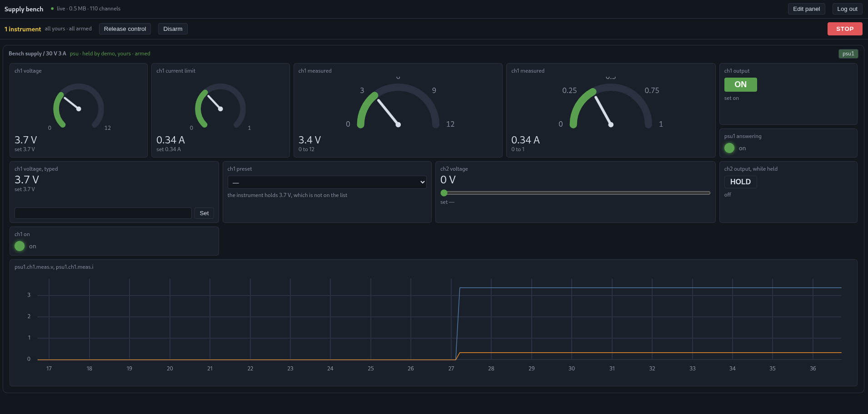Image resolution: width=868 pixels, height=414 pixels.
Task: Click the 'Supply bench' title
Action: (x=24, y=9)
